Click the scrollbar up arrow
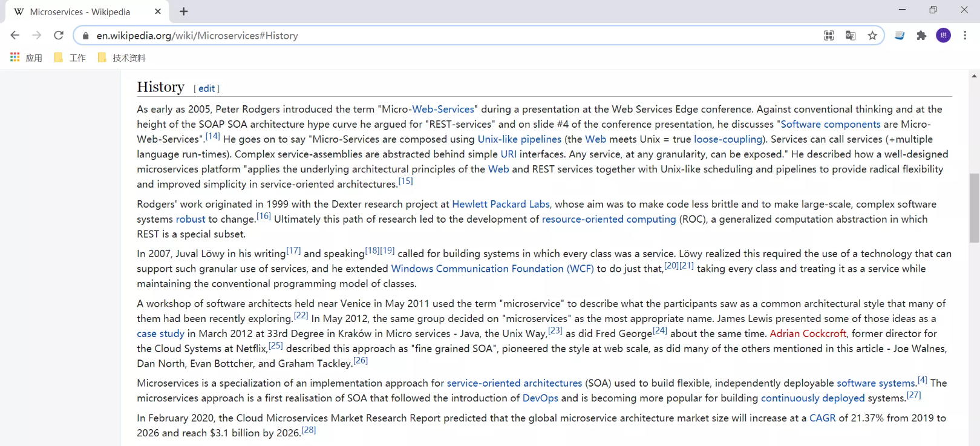Image resolution: width=980 pixels, height=446 pixels. 974,76
